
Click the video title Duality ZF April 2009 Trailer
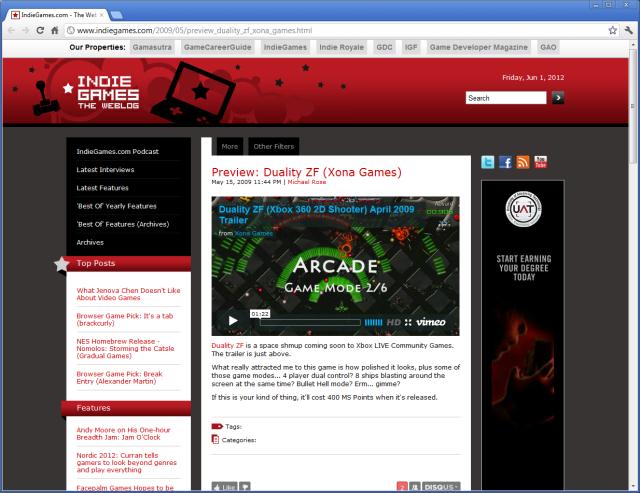point(316,215)
